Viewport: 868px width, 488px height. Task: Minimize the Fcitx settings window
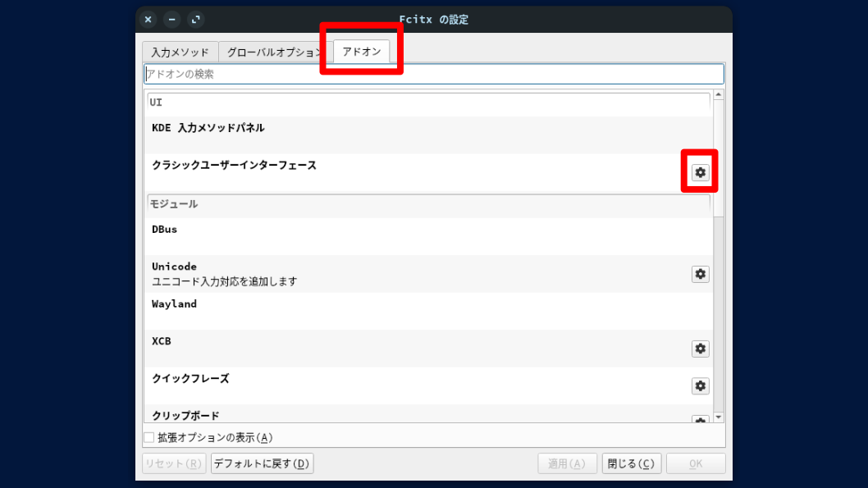(171, 19)
